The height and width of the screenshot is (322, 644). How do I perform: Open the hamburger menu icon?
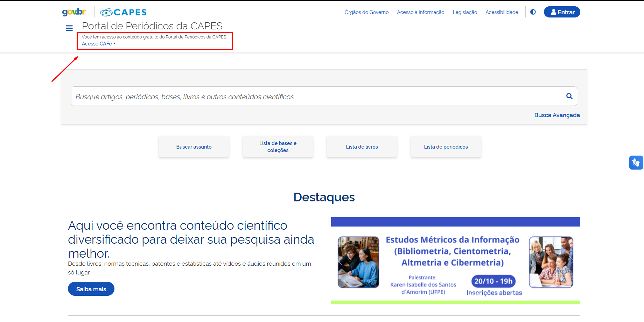pos(69,28)
